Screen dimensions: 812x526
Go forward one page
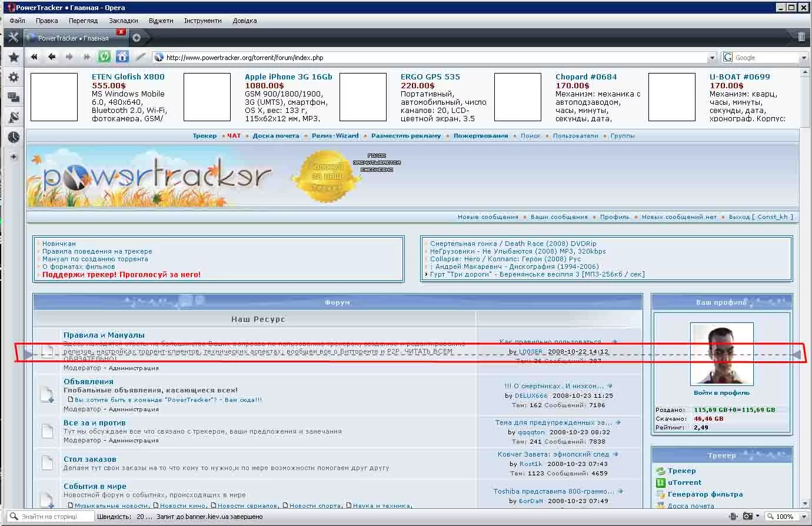point(69,57)
